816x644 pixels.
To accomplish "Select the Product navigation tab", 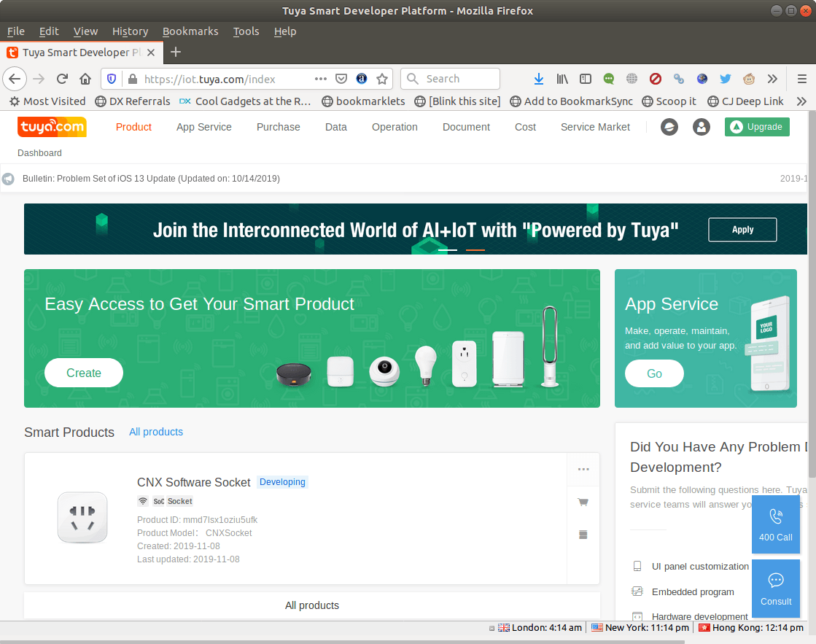I will point(133,127).
